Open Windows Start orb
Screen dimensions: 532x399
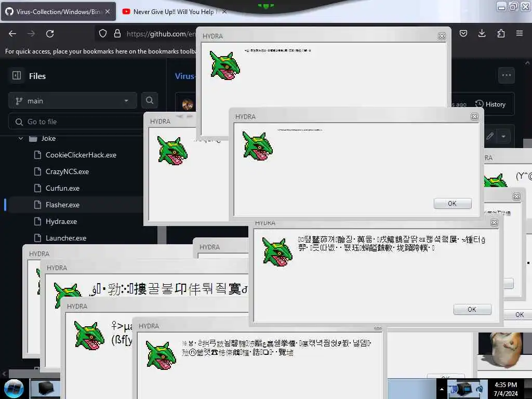(14, 389)
